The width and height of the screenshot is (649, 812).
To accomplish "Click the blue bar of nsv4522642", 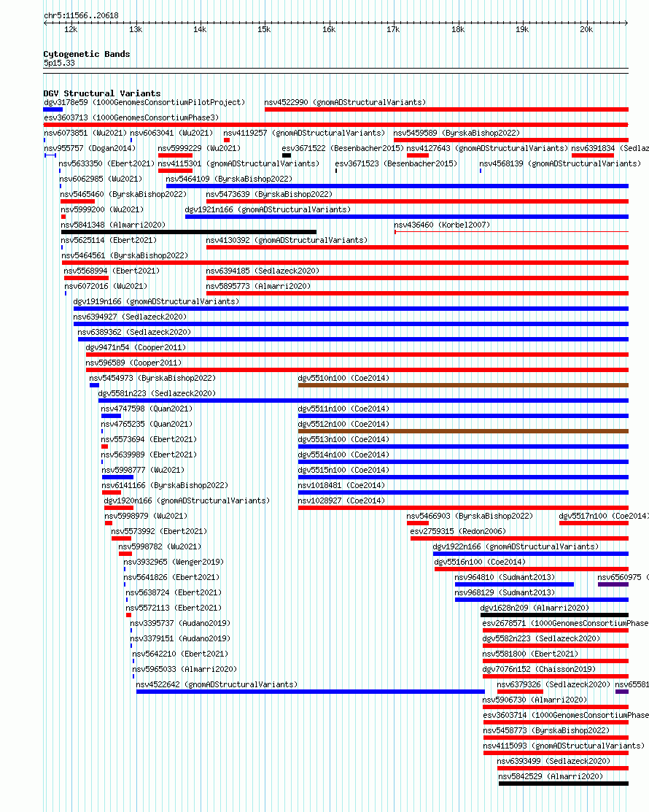I will (311, 692).
